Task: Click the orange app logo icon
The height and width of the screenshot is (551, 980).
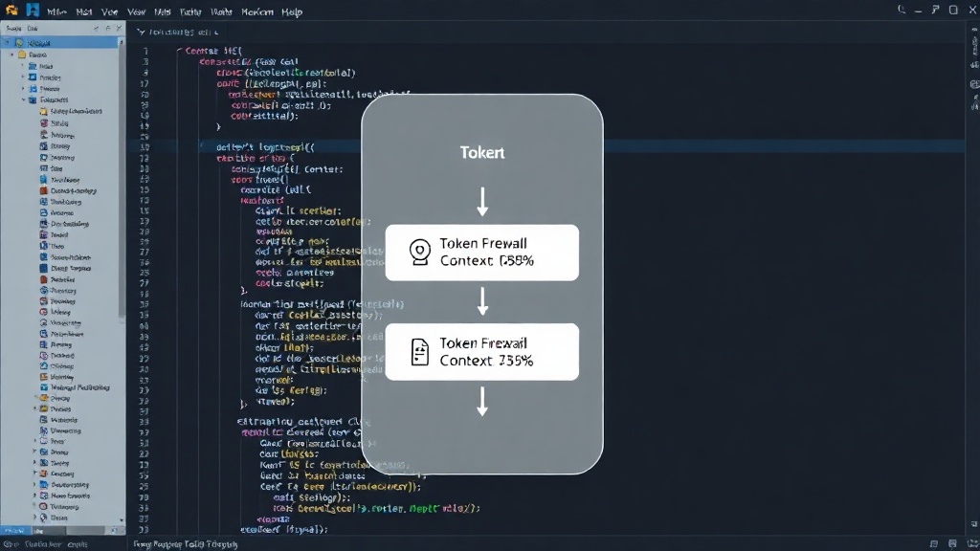Action: click(x=11, y=10)
